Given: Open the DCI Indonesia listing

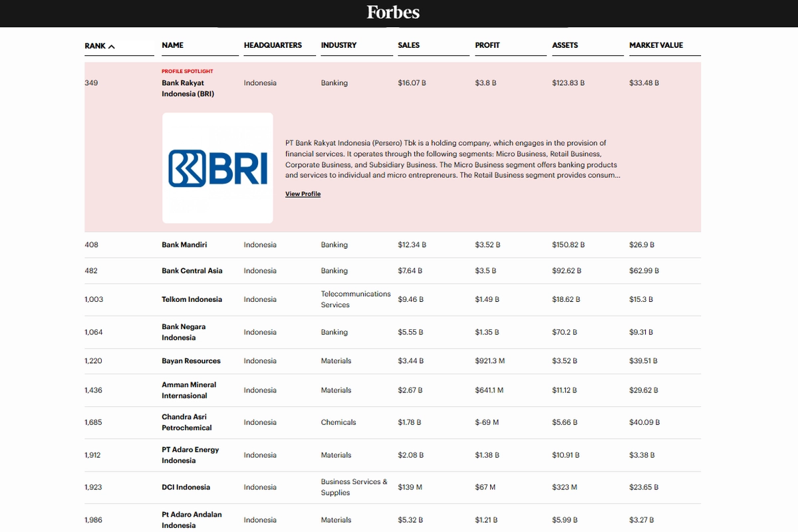Looking at the screenshot, I should click(186, 487).
